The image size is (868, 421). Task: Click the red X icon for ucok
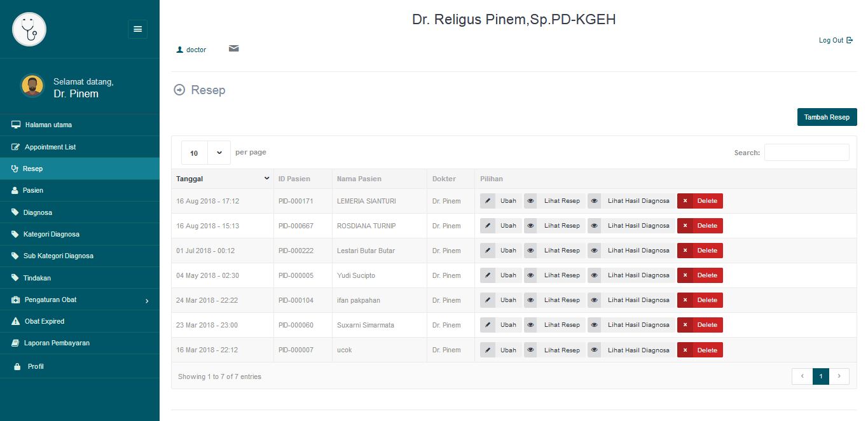click(x=685, y=350)
